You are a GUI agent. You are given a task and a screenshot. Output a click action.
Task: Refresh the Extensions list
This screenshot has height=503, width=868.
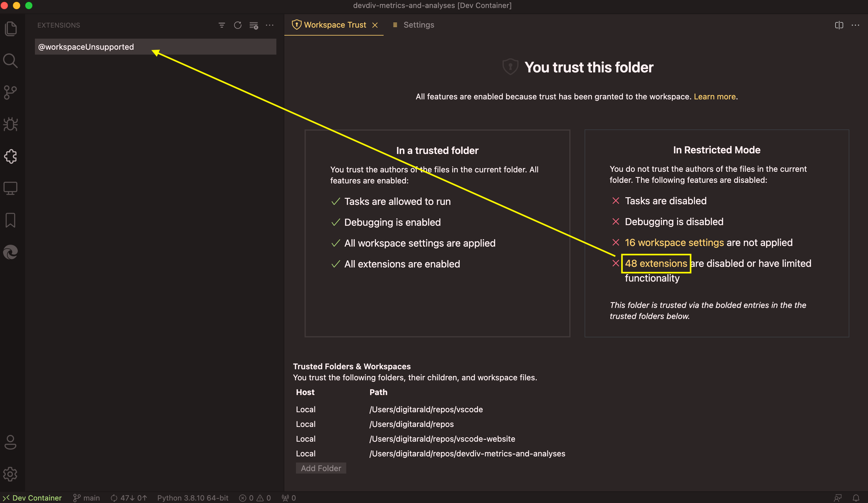coord(238,25)
